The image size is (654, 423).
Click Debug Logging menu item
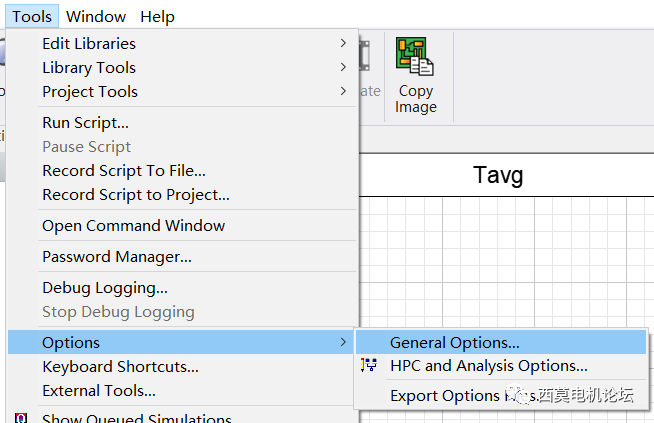tap(104, 288)
